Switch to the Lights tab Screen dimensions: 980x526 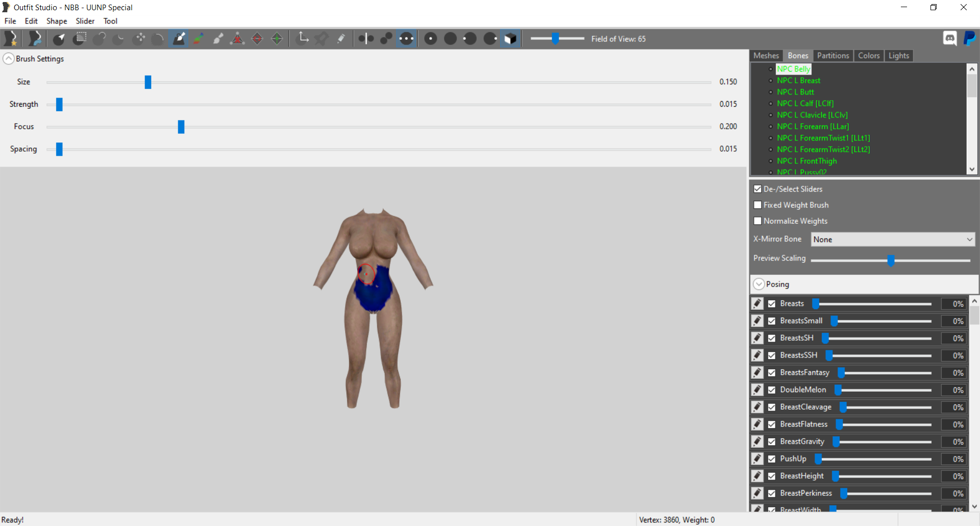click(x=898, y=56)
